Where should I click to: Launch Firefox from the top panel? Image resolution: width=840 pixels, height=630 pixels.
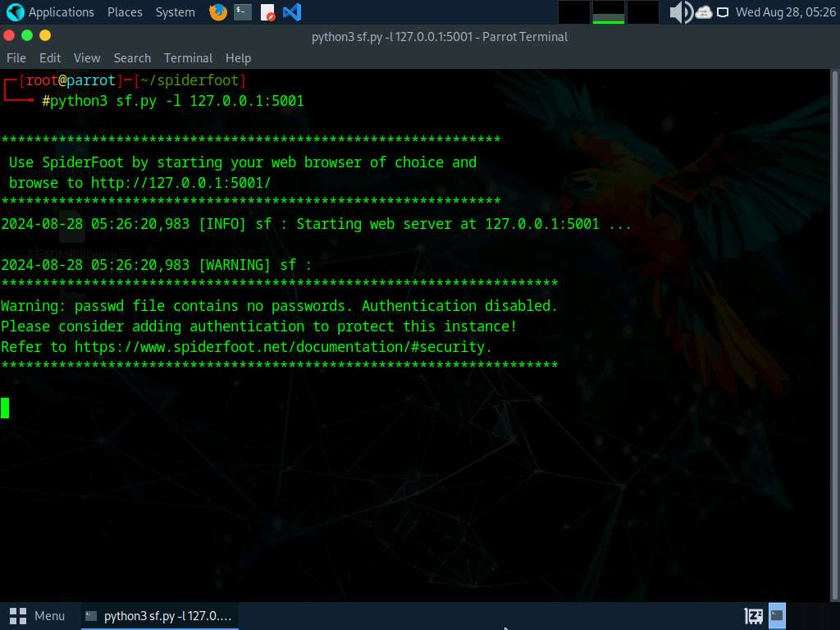(x=217, y=11)
